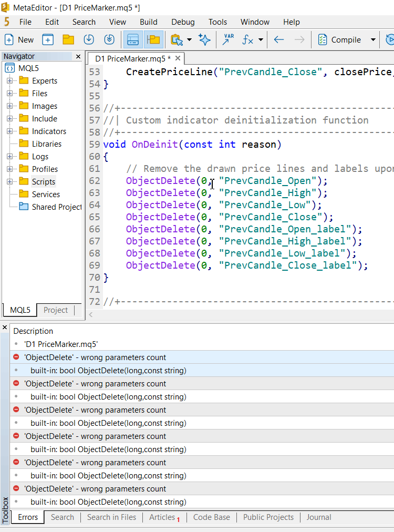Screen dimensions: 394x532
Task: Click the New file button
Action: tap(19, 40)
